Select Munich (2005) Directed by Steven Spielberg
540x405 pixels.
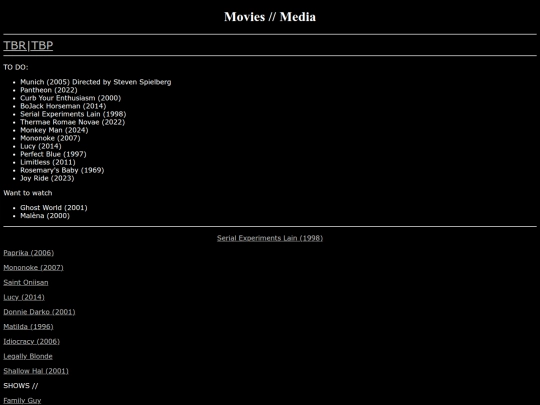click(x=96, y=82)
